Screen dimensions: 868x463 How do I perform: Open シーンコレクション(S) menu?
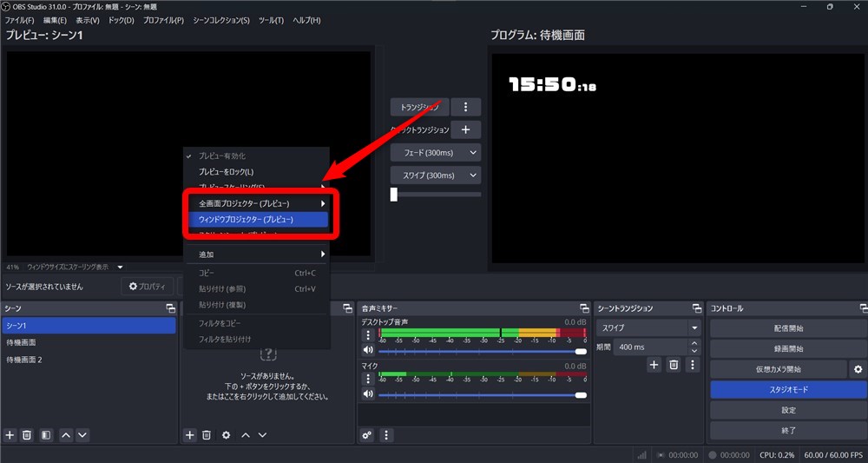[x=221, y=21]
